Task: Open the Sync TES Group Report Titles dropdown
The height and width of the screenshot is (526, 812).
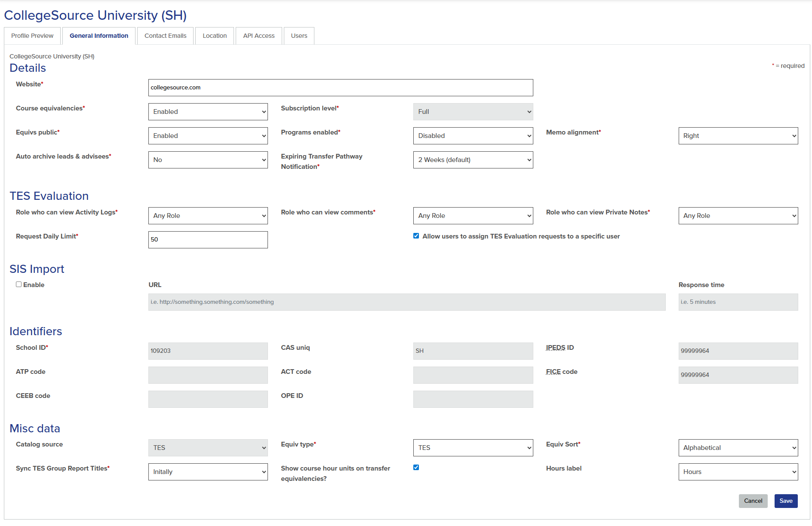Action: click(208, 471)
